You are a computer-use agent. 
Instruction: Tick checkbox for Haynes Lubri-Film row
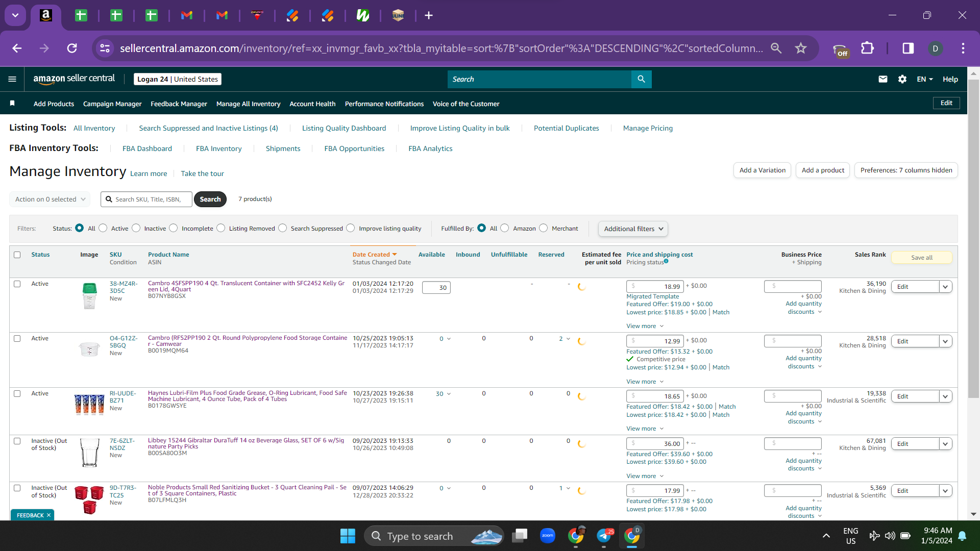(x=17, y=393)
